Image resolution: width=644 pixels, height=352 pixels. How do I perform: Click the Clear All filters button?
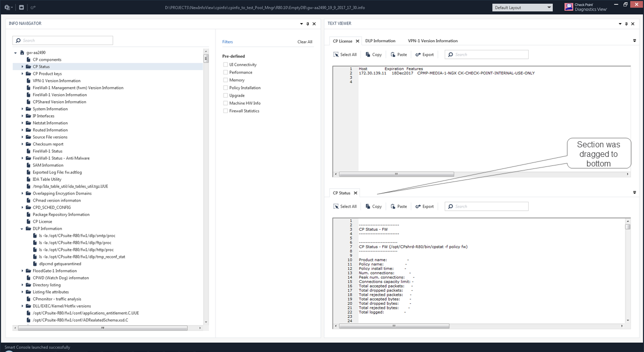tap(305, 42)
